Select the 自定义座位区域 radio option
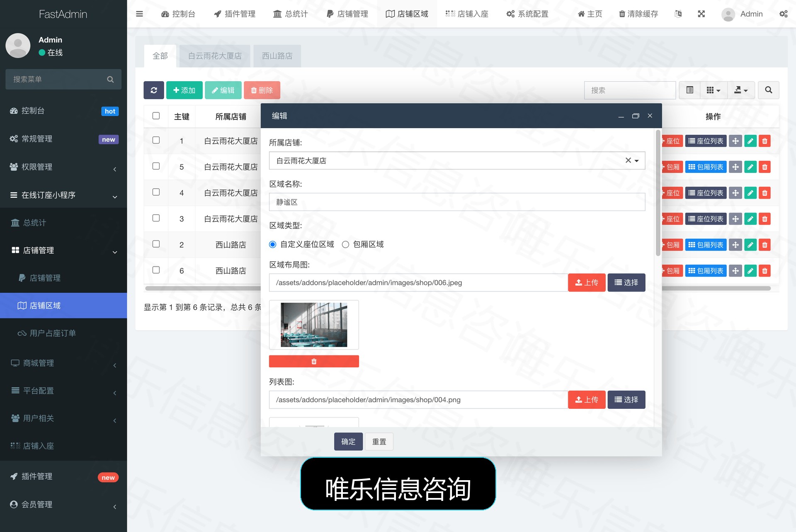Viewport: 796px width, 532px height. click(272, 244)
